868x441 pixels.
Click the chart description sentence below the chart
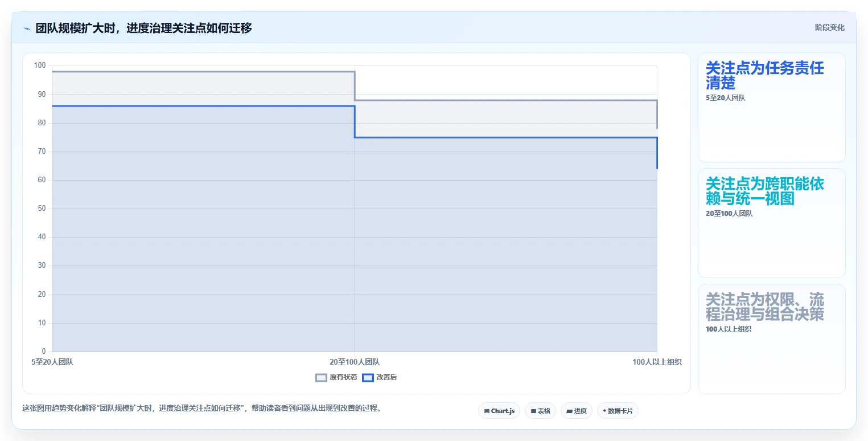[201, 408]
